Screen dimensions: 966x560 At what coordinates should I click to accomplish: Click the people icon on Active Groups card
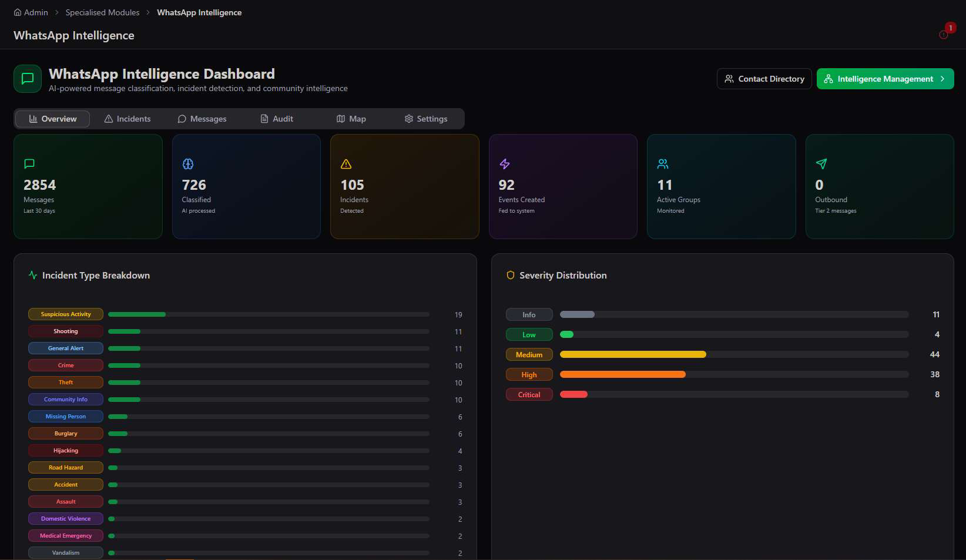click(x=663, y=164)
